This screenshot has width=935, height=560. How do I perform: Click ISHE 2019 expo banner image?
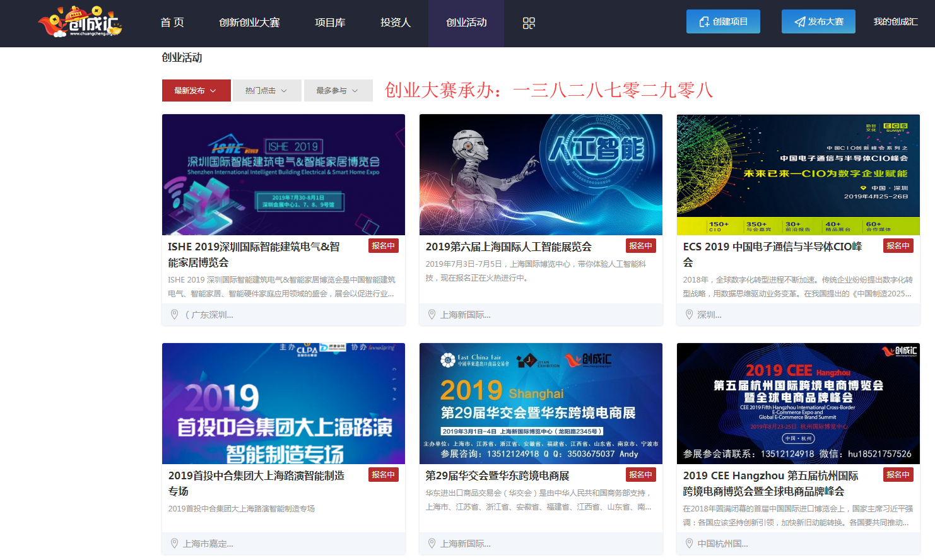(283, 175)
